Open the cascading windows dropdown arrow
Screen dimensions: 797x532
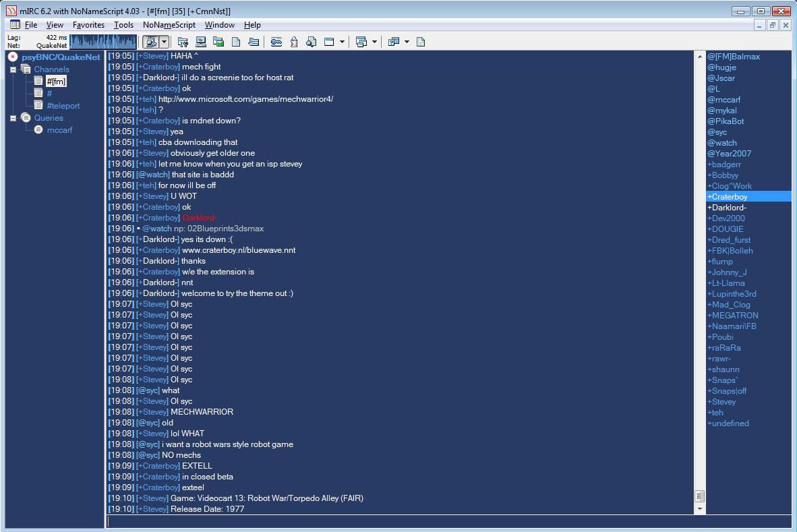(375, 42)
